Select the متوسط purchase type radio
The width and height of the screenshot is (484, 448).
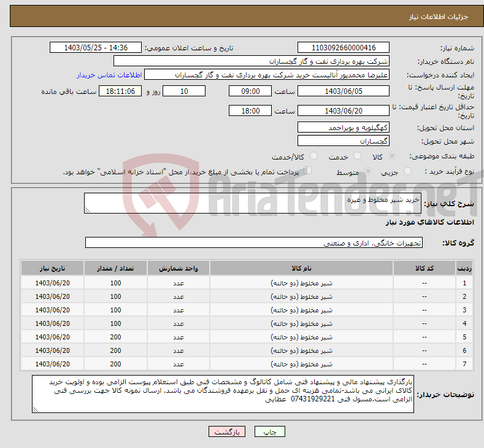tap(368, 171)
